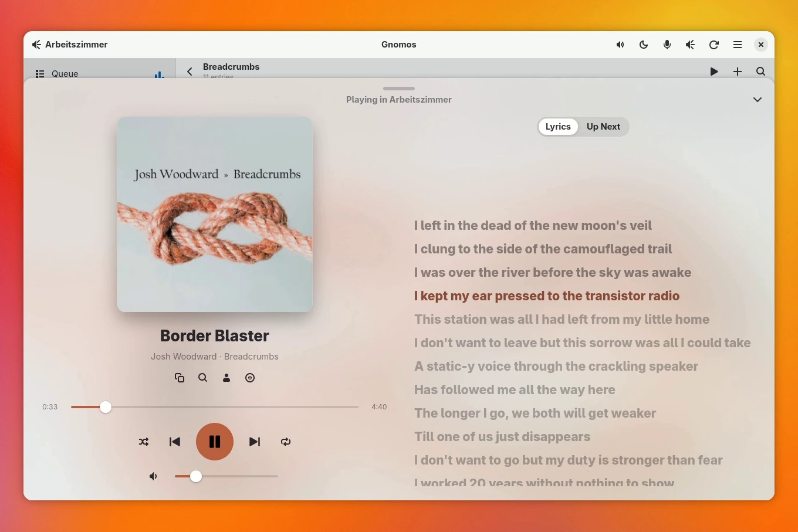Image resolution: width=798 pixels, height=532 pixels.
Task: Mute using the volume speaker icon
Action: coord(153,476)
